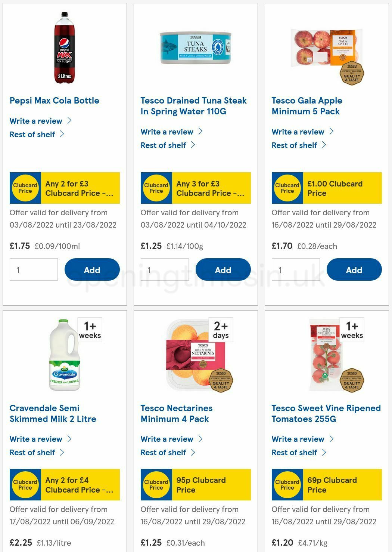Click the Cravendale Milk product photo
This screenshot has height=552, width=392.
tap(64, 355)
